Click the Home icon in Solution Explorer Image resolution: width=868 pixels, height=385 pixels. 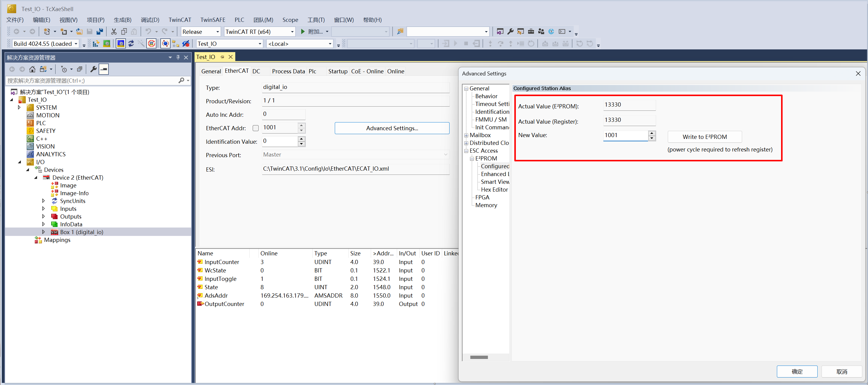click(32, 69)
